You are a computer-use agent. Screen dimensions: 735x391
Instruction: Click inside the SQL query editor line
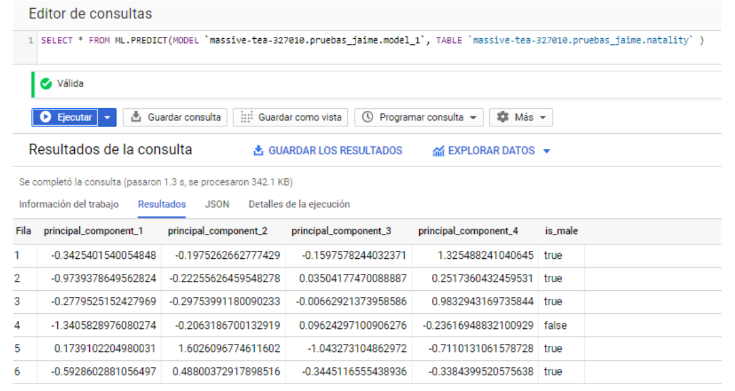coord(372,40)
